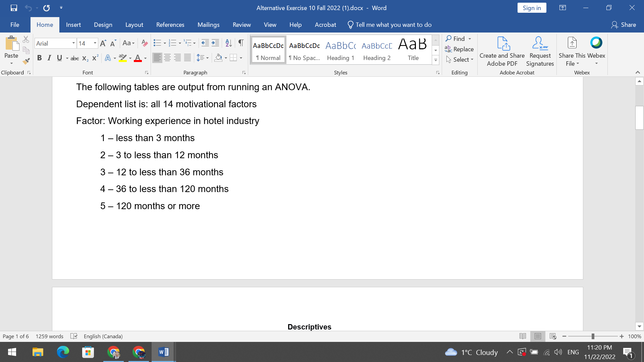
Task: Click the Format Painter icon
Action: pos(25,61)
